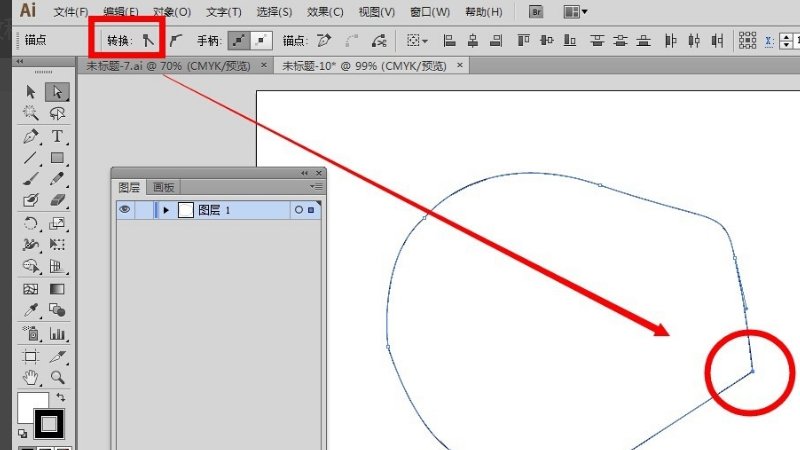800x450 pixels.
Task: Select the Shape Builder tool
Action: pos(31,266)
